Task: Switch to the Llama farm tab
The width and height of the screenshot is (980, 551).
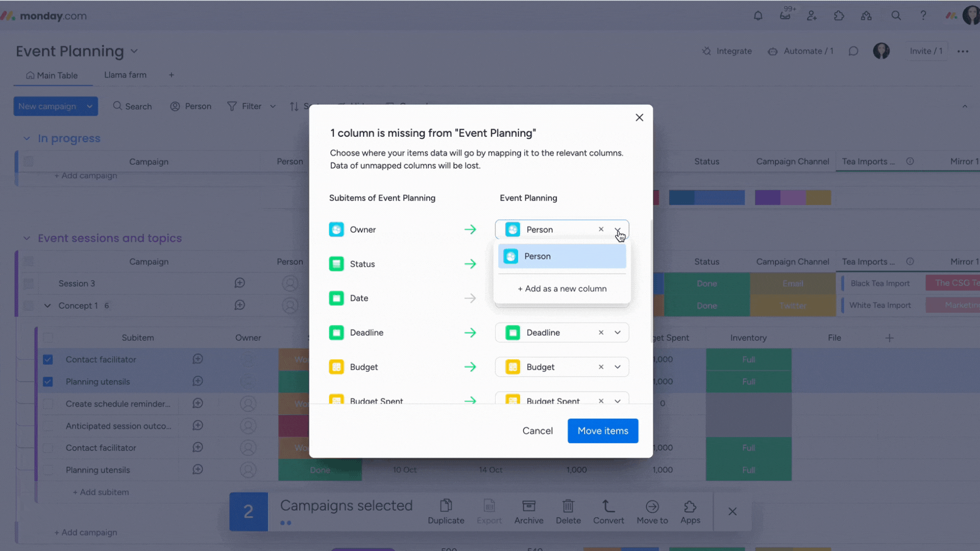Action: click(125, 75)
